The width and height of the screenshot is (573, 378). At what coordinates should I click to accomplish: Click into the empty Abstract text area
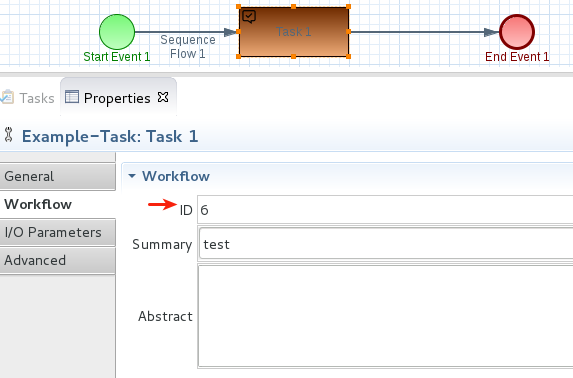(x=385, y=316)
